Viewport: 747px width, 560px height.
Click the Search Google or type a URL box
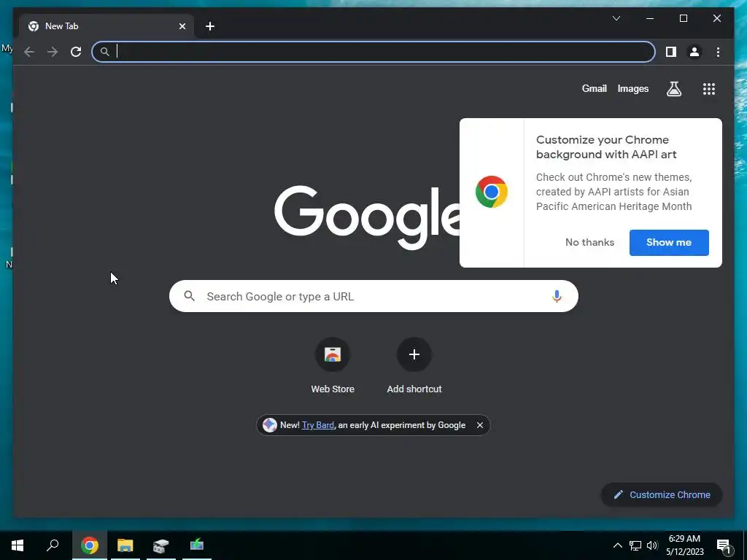click(x=373, y=296)
